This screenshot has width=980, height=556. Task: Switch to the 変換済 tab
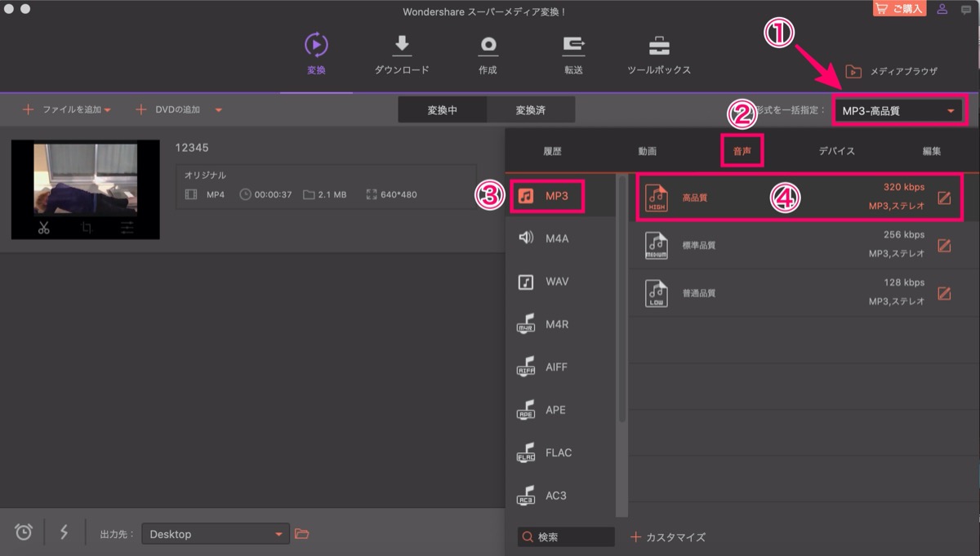click(531, 110)
